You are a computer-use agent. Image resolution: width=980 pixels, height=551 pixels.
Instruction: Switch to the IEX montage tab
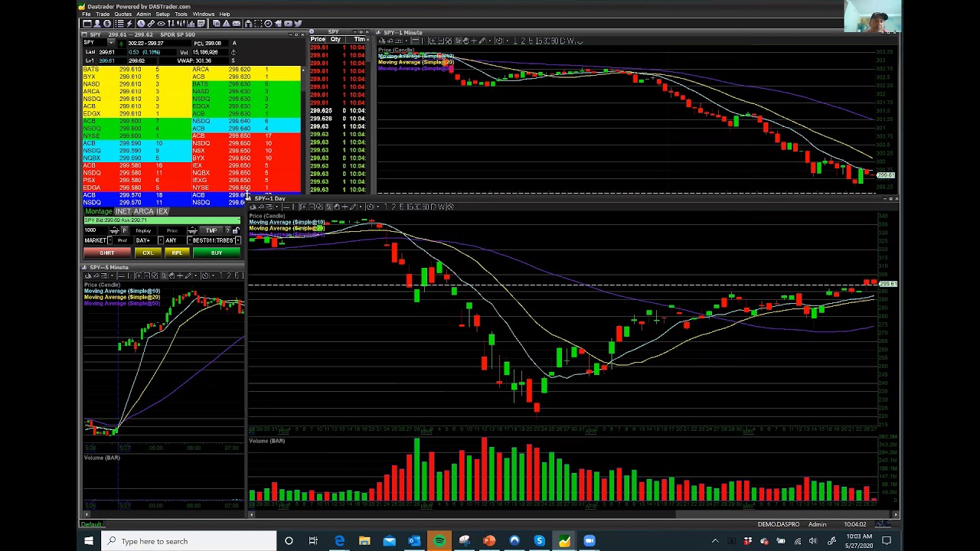tap(162, 211)
